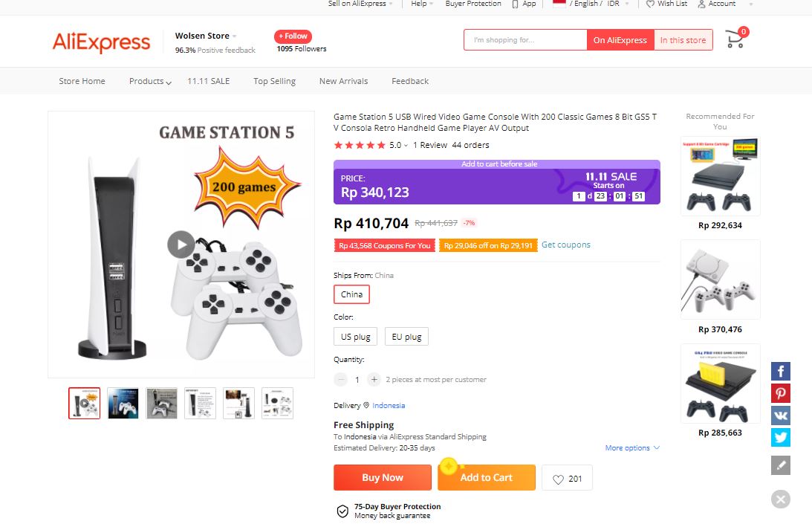Share the product on Twitter
Image resolution: width=812 pixels, height=527 pixels.
point(780,438)
